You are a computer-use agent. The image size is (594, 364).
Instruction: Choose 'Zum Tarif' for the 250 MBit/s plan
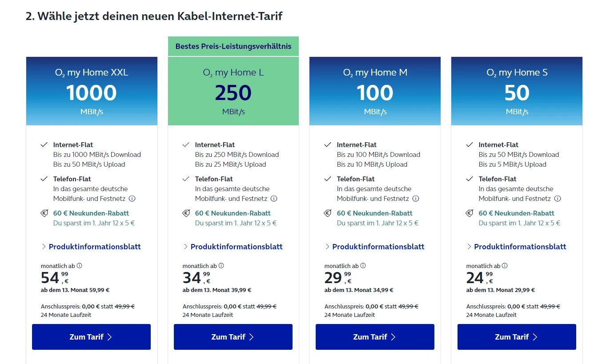click(233, 337)
